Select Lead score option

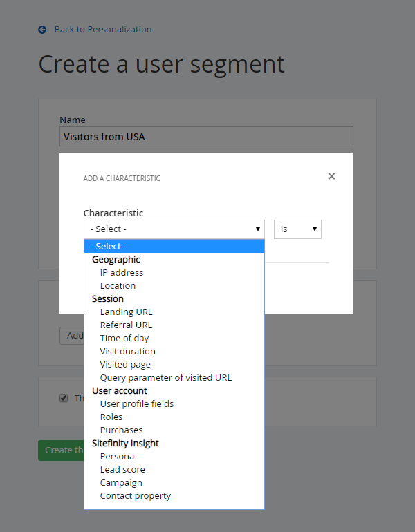coord(122,470)
